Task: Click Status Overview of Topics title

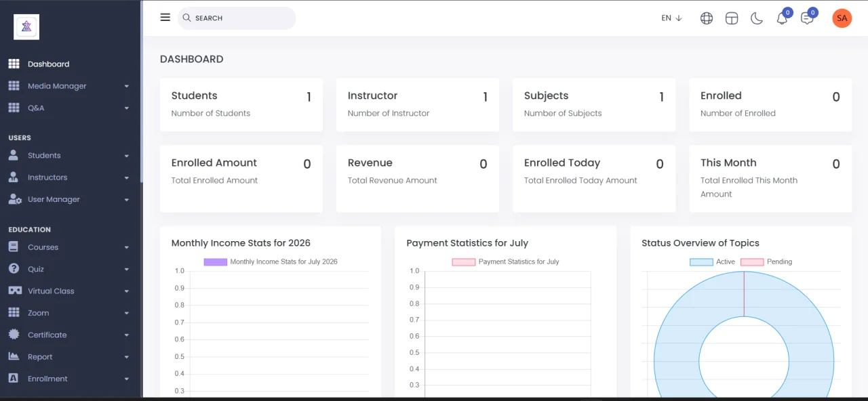Action: [x=701, y=242]
